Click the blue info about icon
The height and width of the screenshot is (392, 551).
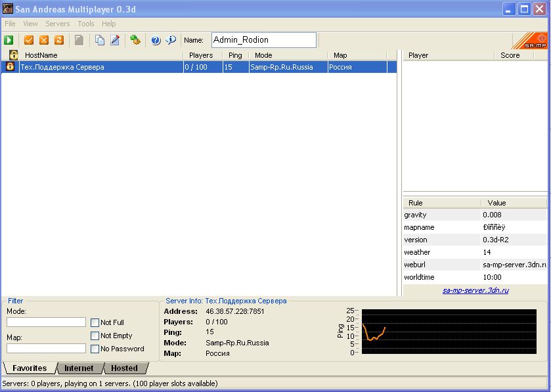171,40
